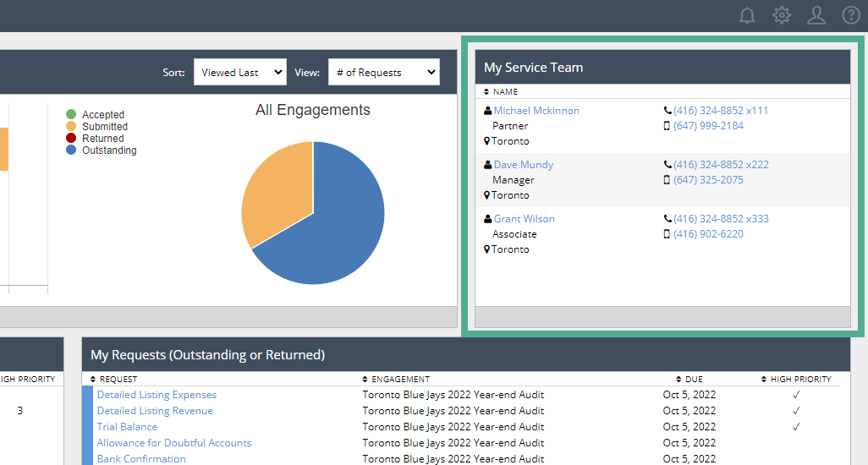
Task: Click location pin icon under Grant Wilson's Associate
Action: (x=487, y=249)
